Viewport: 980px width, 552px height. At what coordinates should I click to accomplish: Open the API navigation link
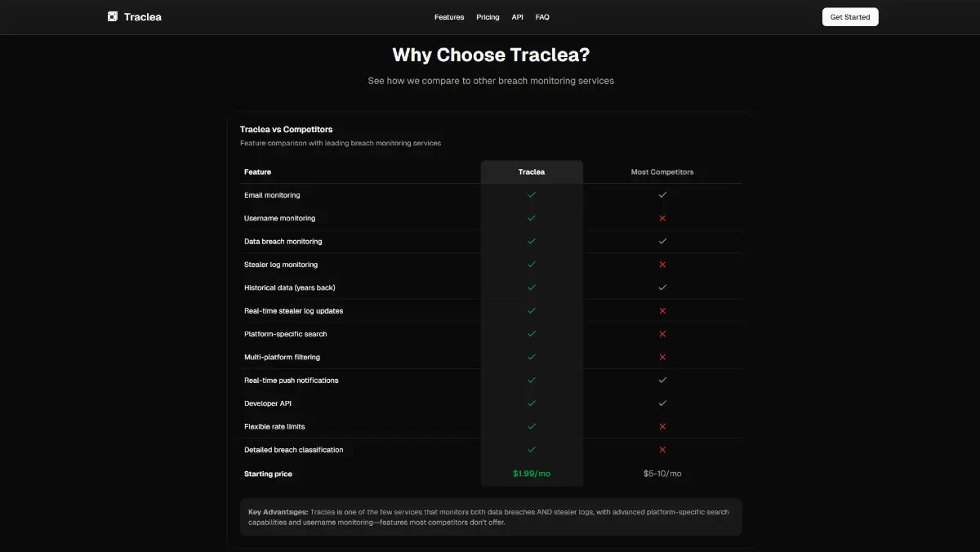[x=517, y=17]
